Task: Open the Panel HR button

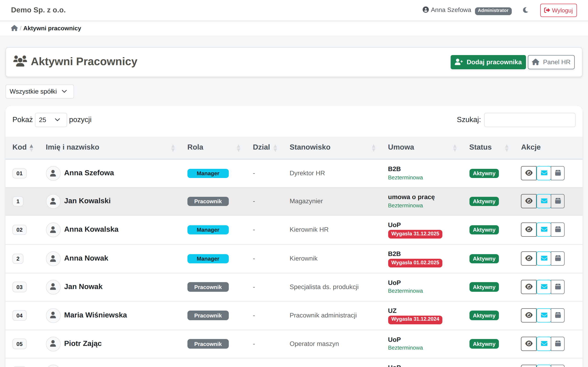Action: (x=551, y=62)
